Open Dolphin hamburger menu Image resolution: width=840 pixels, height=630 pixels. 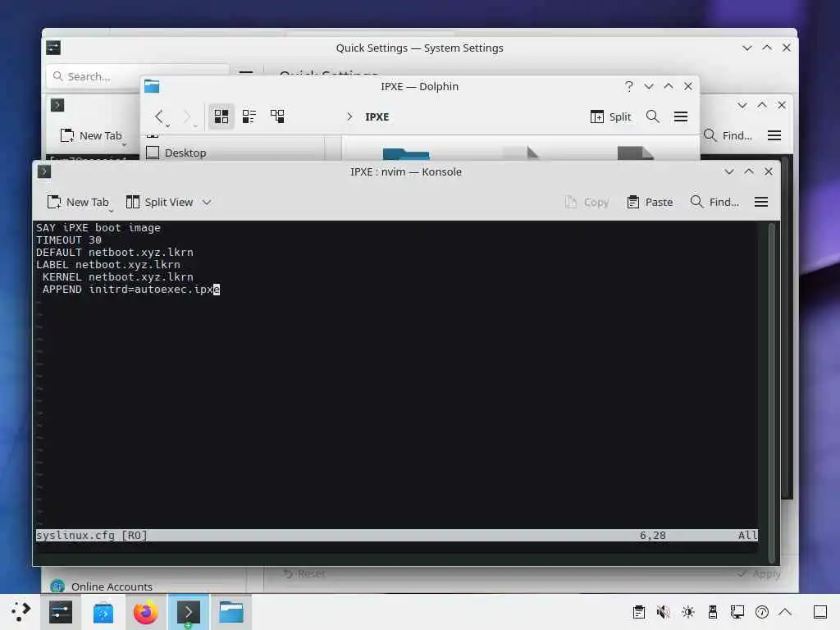(x=680, y=116)
